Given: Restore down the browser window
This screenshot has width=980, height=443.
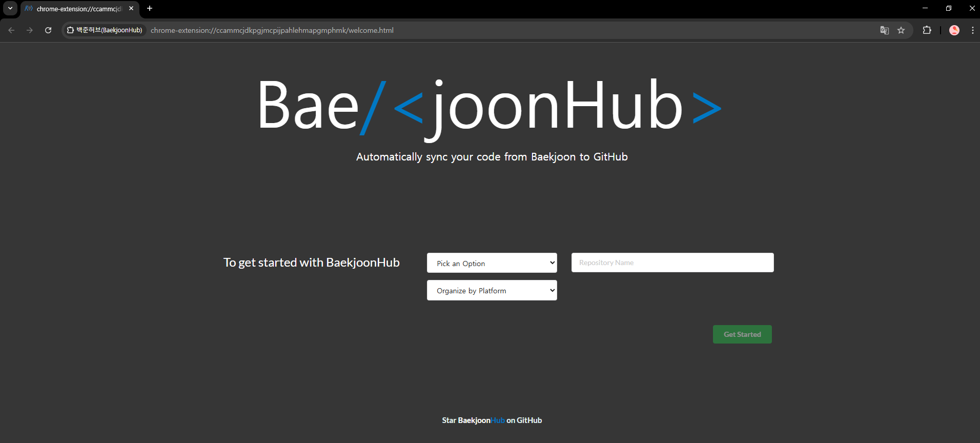Looking at the screenshot, I should (x=949, y=8).
